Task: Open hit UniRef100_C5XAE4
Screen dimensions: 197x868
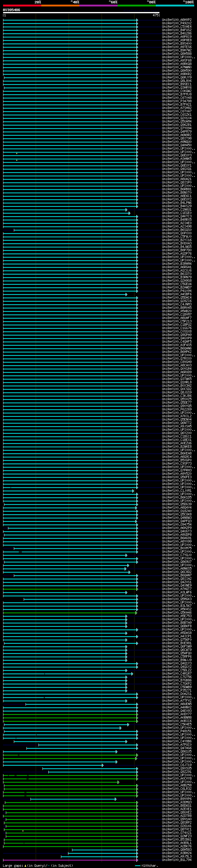Action: coord(177,26)
